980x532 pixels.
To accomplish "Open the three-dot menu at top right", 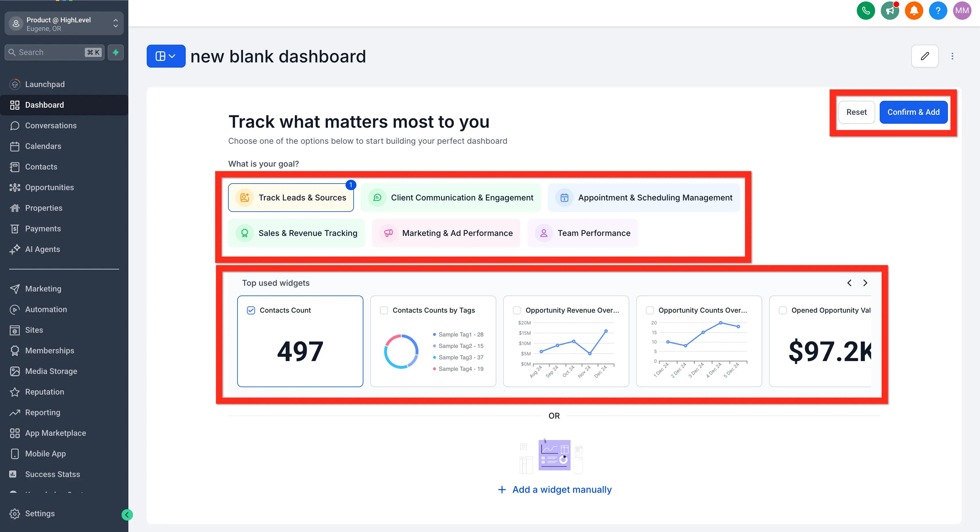I will point(952,56).
